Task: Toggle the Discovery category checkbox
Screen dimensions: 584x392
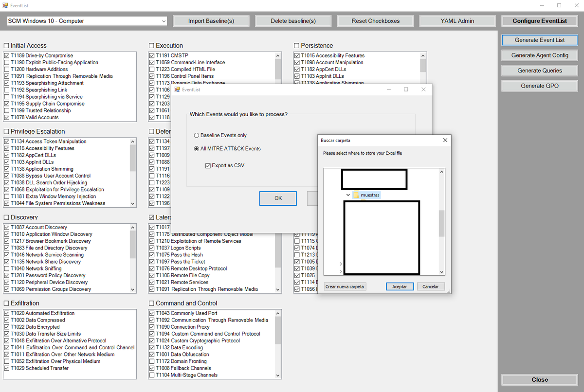Action: (x=6, y=217)
